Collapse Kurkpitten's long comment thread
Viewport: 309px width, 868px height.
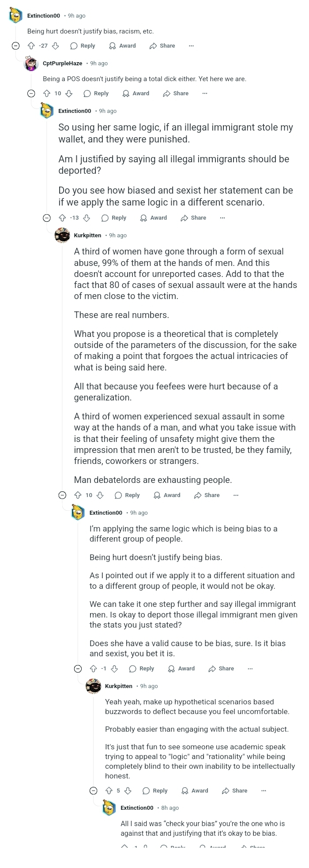62,495
